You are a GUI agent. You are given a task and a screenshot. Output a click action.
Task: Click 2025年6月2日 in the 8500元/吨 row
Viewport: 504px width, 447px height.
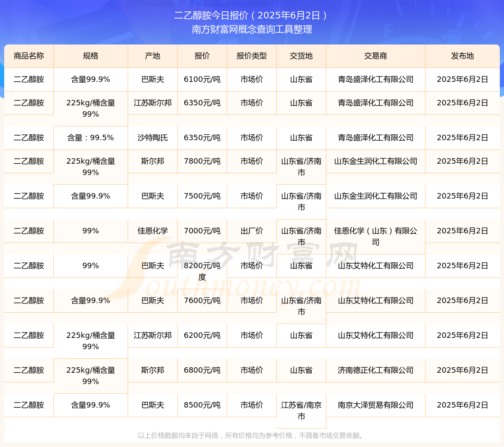tap(462, 405)
